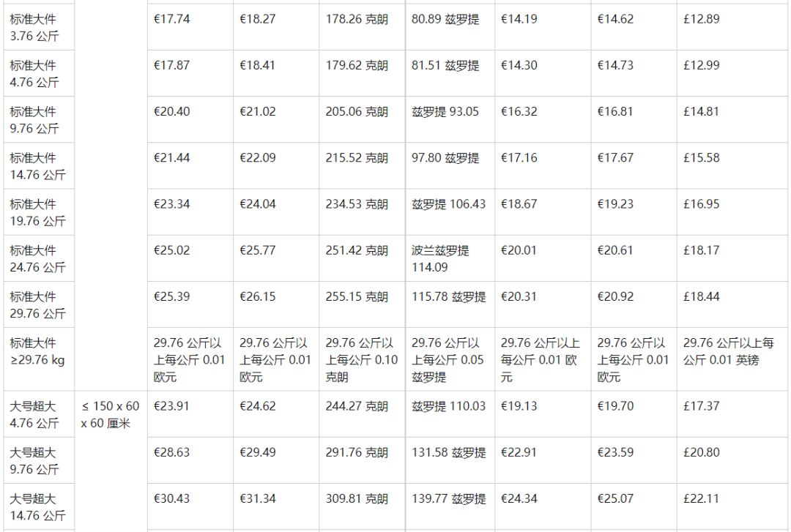Click the 178.26 克朗 cell
The height and width of the screenshot is (532, 791).
click(x=357, y=19)
